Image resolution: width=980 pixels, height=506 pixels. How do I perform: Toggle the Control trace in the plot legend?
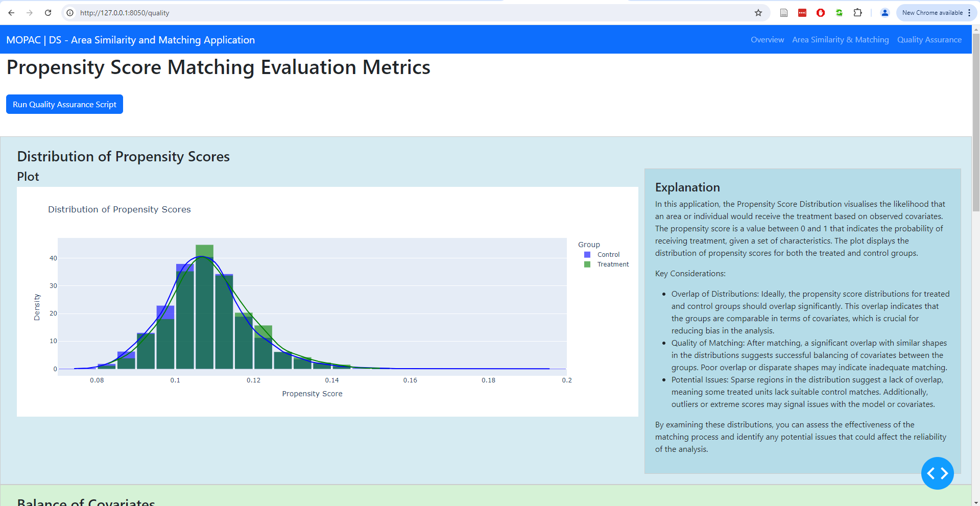[x=608, y=254]
